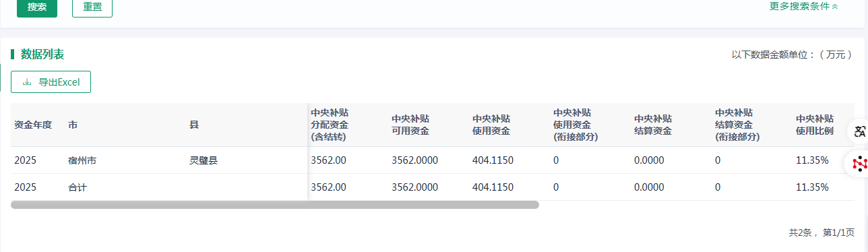This screenshot has width=868, height=252.
Task: Click the 市 column header
Action: point(73,125)
